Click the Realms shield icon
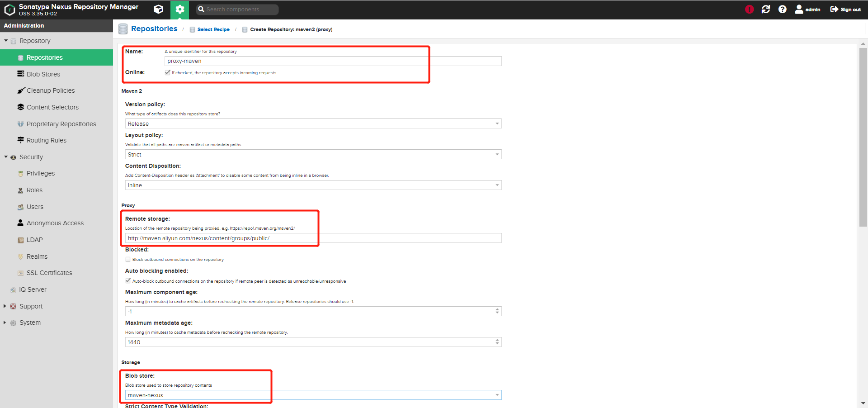 coord(21,256)
